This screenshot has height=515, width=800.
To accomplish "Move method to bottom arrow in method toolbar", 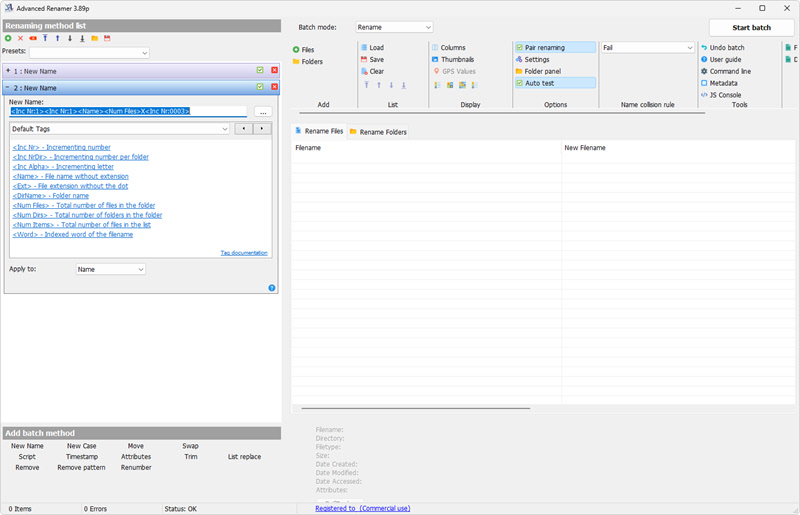I will click(82, 38).
